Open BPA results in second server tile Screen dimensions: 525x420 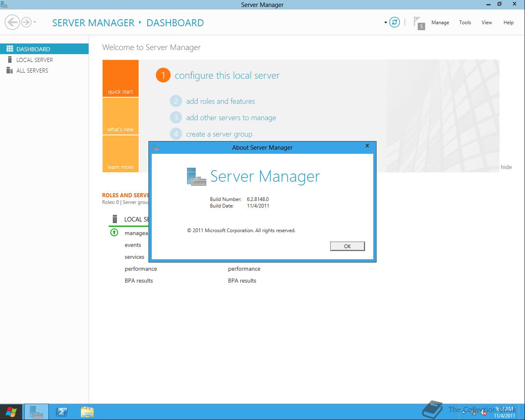pyautogui.click(x=242, y=281)
